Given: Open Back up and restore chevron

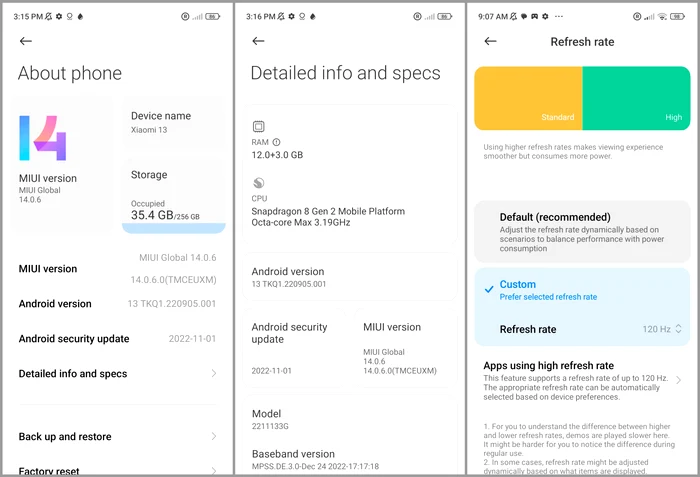Looking at the screenshot, I should click(214, 436).
